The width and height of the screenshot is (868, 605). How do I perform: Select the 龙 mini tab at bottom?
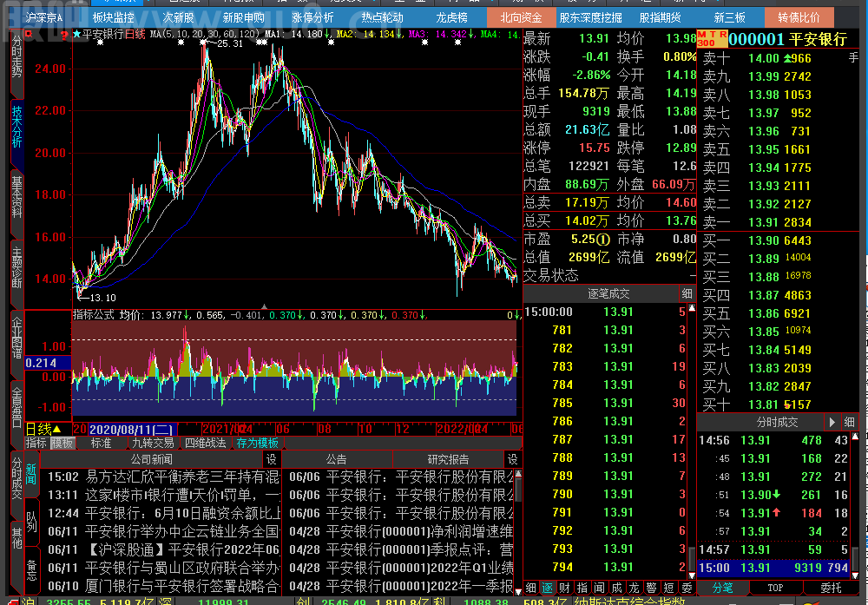[634, 588]
